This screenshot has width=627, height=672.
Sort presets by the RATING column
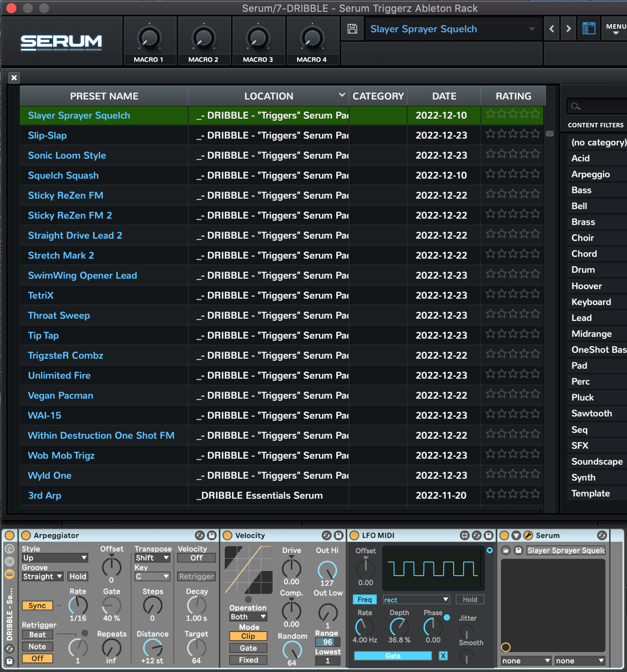coord(513,96)
